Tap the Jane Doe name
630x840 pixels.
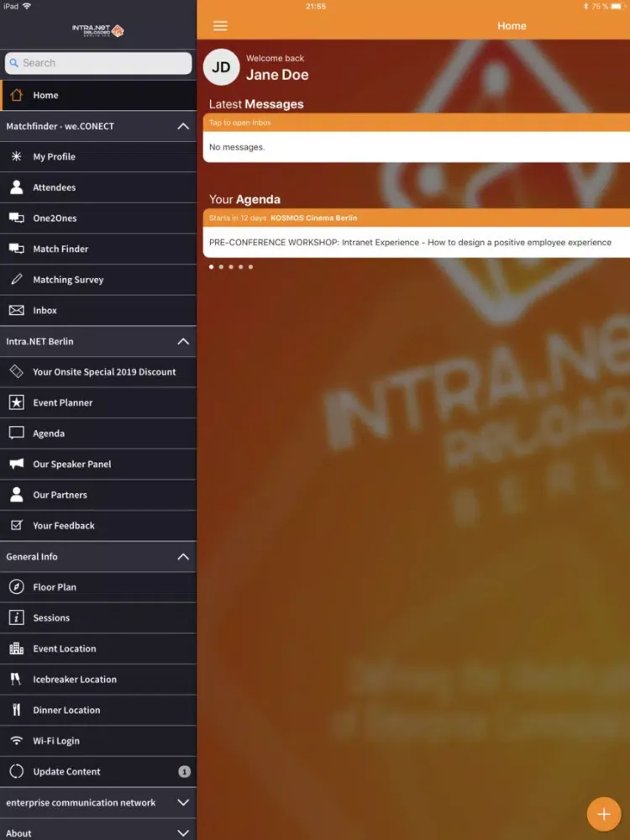coord(277,75)
